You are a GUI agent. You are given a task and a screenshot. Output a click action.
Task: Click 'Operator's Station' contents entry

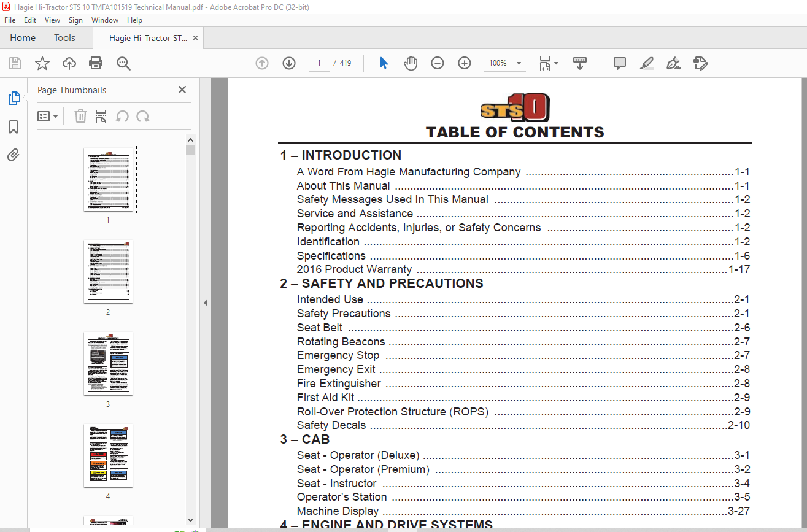pos(342,497)
